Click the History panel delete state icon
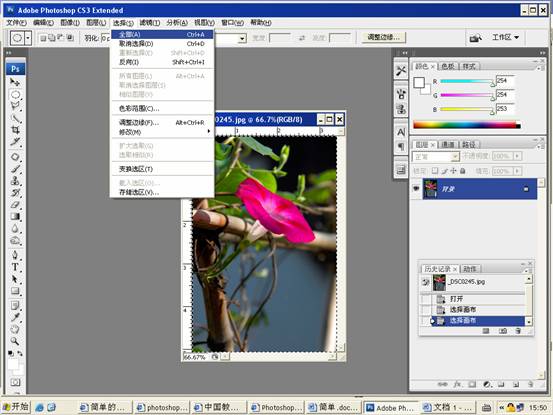 pyautogui.click(x=518, y=331)
